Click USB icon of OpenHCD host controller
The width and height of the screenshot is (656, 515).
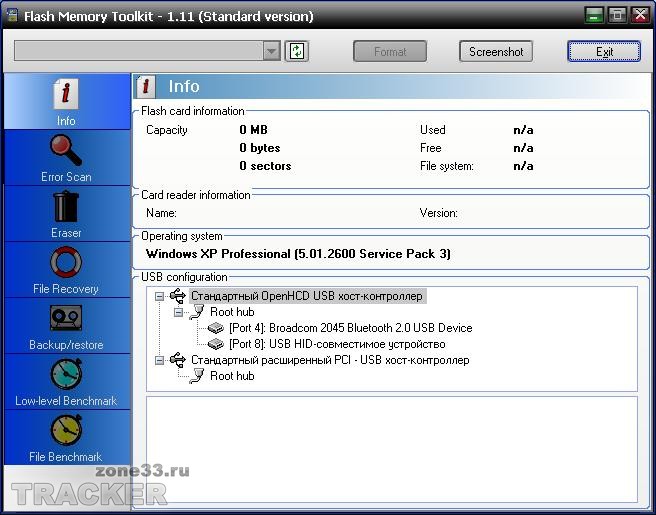(178, 296)
